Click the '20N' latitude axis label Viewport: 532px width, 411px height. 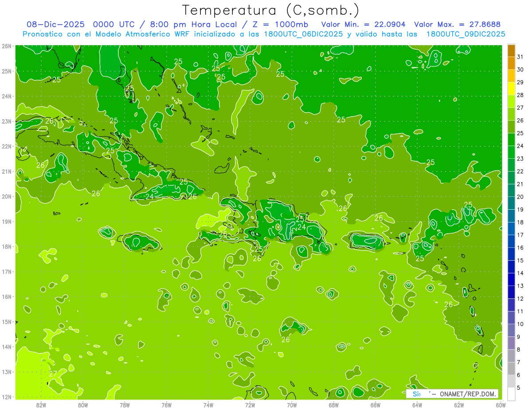(7, 196)
